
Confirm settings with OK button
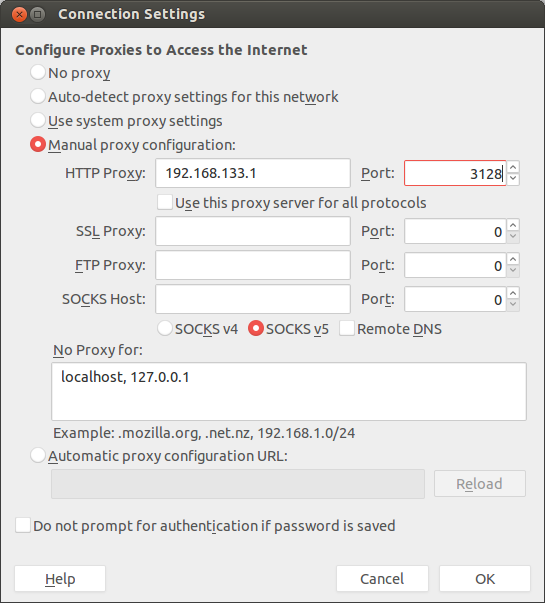click(x=485, y=578)
